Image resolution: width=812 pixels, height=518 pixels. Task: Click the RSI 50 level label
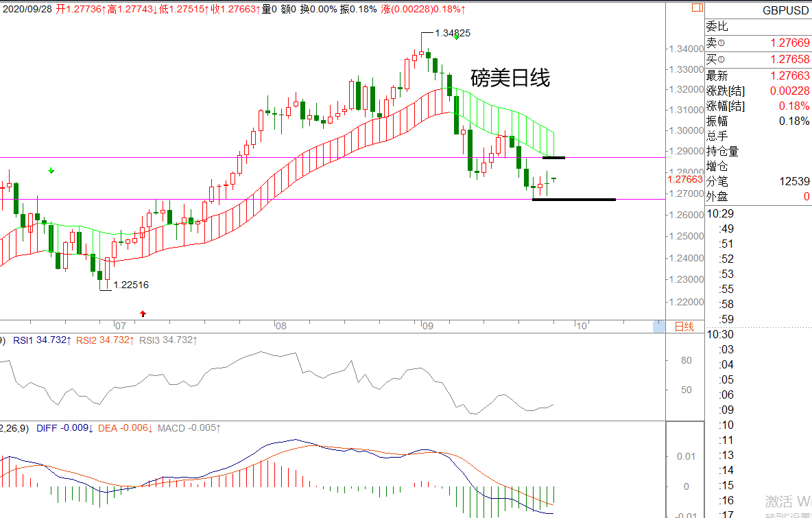coord(686,390)
